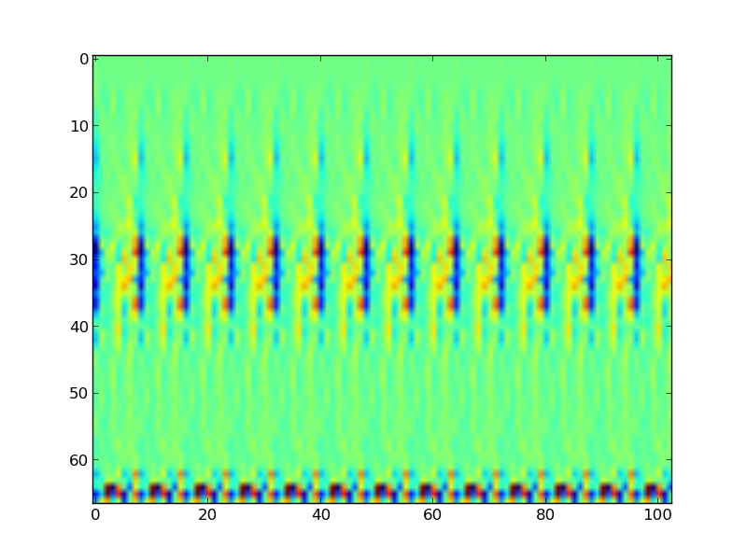Select the y-axis tick label 40
This screenshot has height=560, width=747.
(79, 327)
